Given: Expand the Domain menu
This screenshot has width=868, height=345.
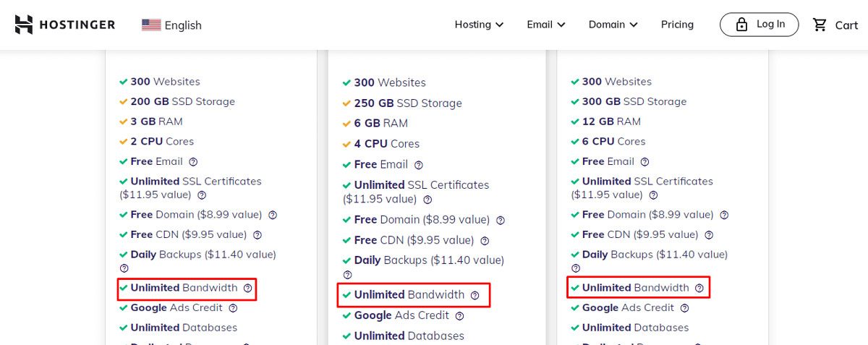Looking at the screenshot, I should point(613,25).
